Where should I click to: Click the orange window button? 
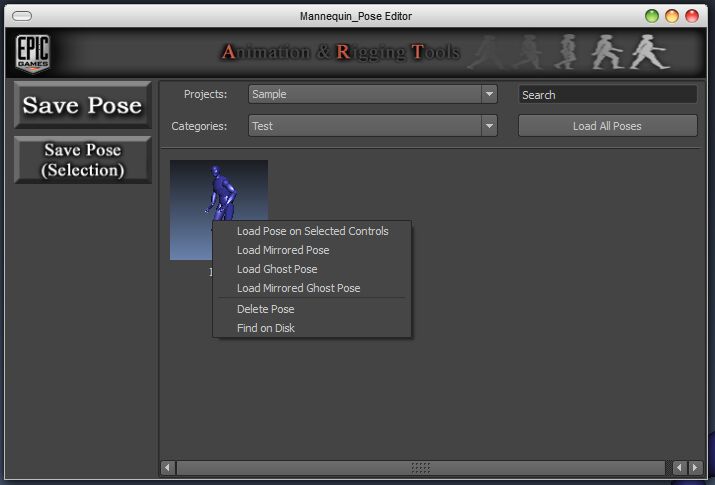(x=672, y=16)
